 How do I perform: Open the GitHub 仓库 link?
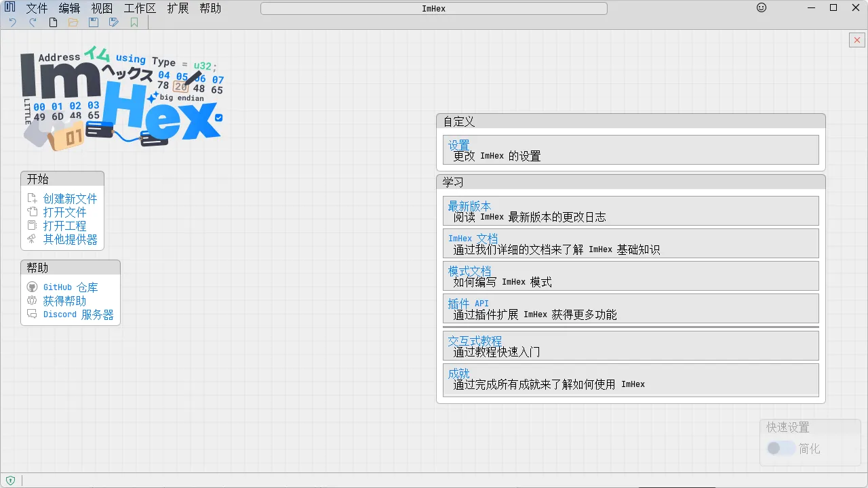[71, 287]
